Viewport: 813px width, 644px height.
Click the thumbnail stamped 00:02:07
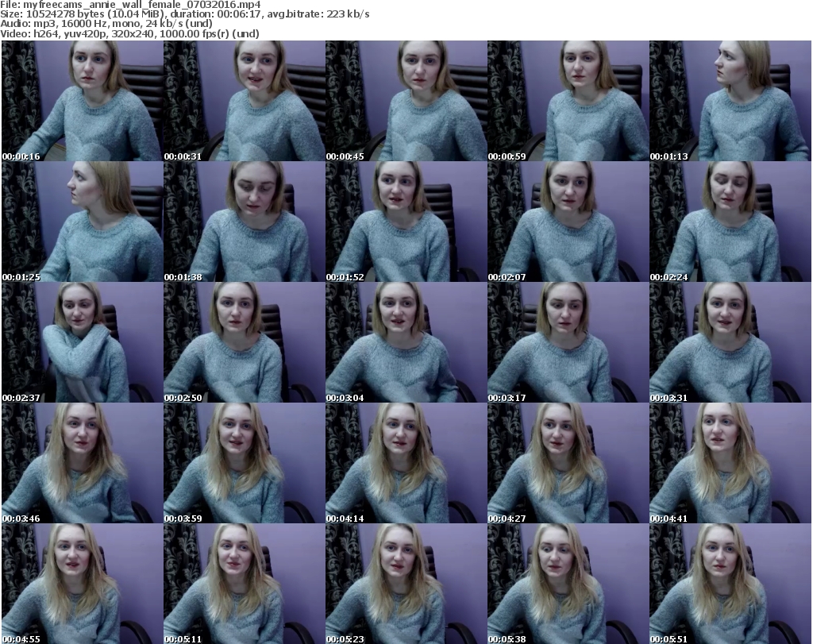coord(568,222)
